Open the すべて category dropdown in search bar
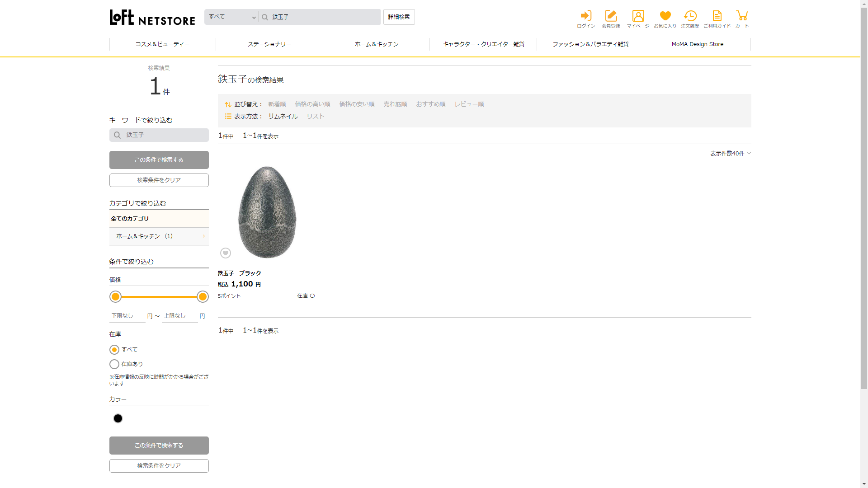The width and height of the screenshot is (868, 488). [231, 17]
